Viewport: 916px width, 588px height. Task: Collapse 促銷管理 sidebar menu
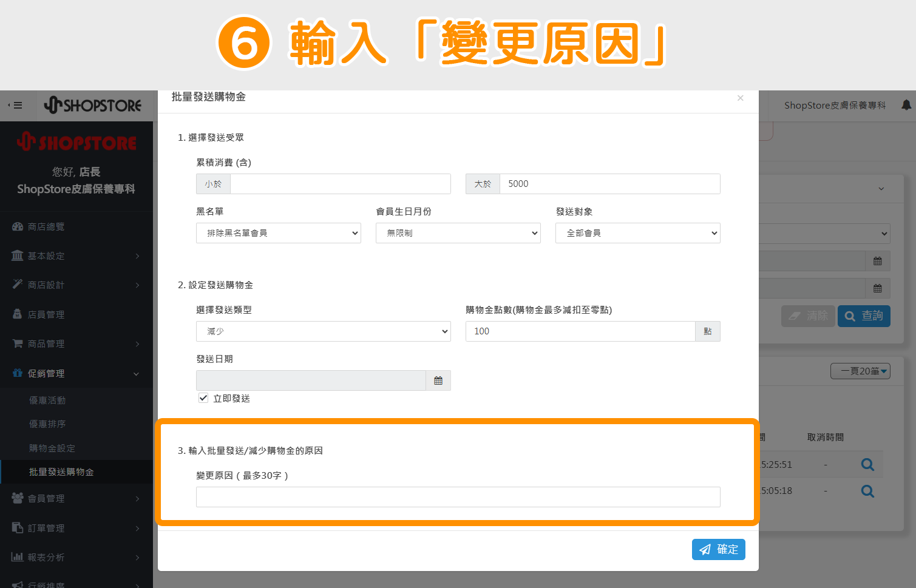click(x=76, y=373)
